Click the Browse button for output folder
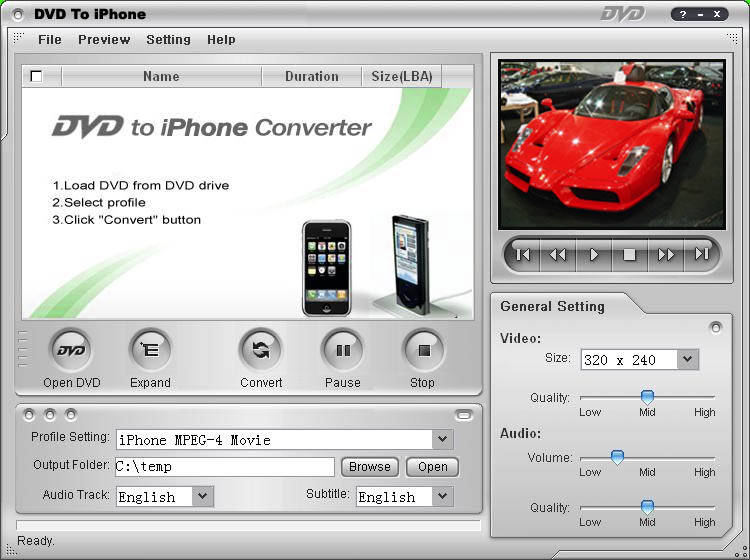 pos(370,467)
